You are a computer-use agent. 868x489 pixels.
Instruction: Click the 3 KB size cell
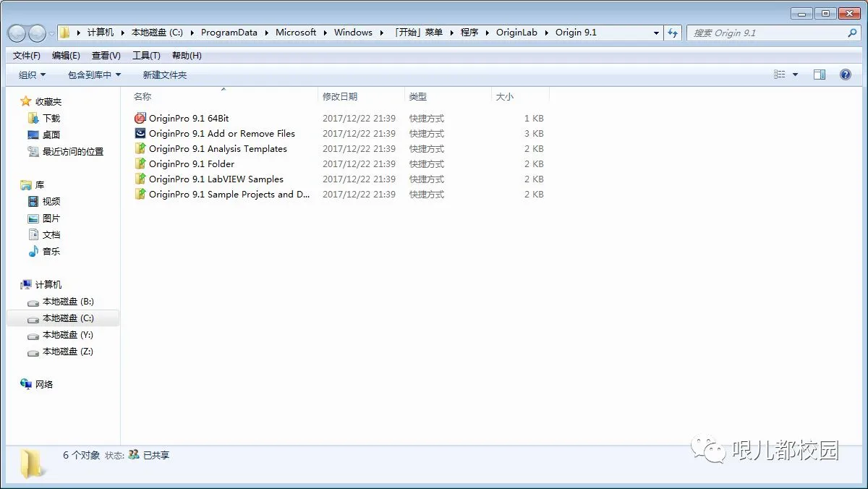pos(533,133)
